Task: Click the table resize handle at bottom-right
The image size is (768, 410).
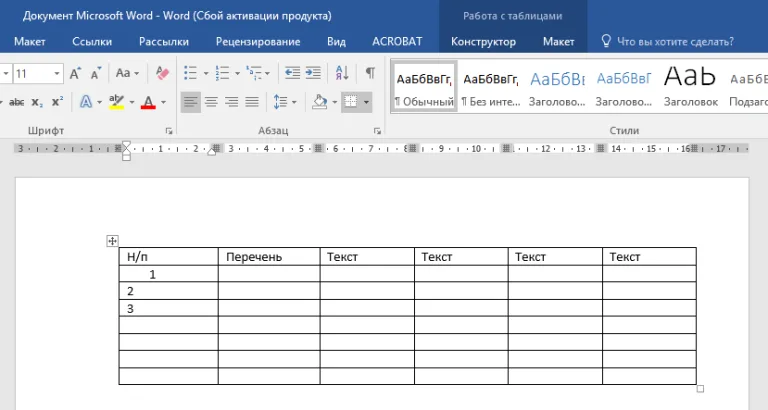Action: (x=700, y=389)
